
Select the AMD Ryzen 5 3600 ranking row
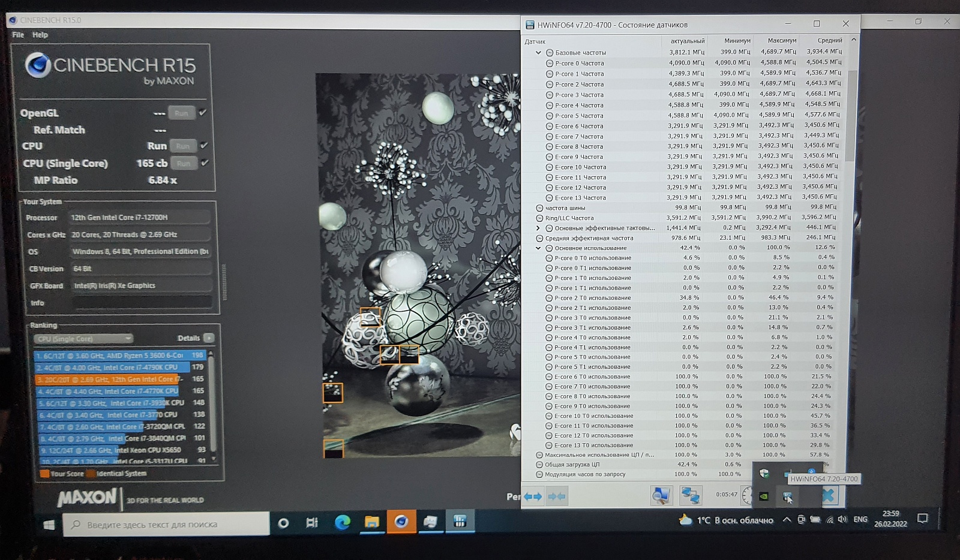click(x=120, y=356)
